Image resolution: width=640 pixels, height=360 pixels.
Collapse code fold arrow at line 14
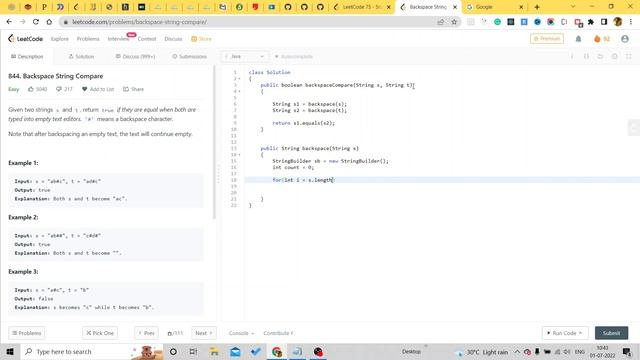click(x=240, y=155)
